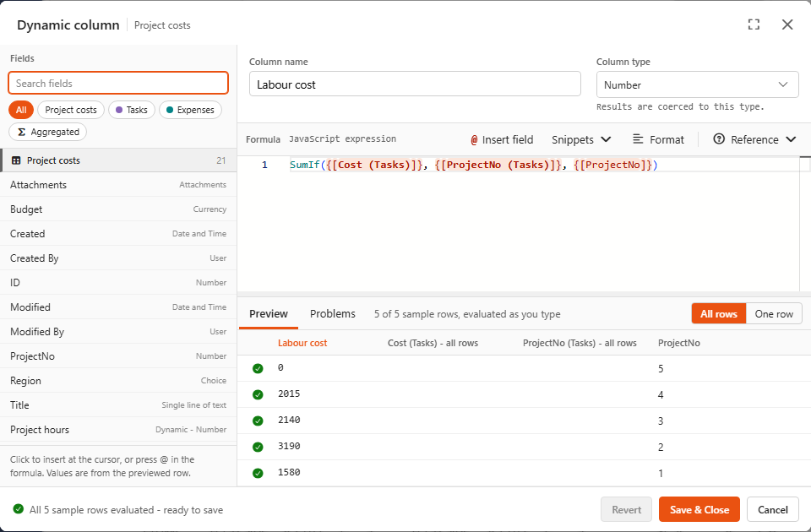Switch preview to All rows
This screenshot has height=532, width=811.
(719, 314)
